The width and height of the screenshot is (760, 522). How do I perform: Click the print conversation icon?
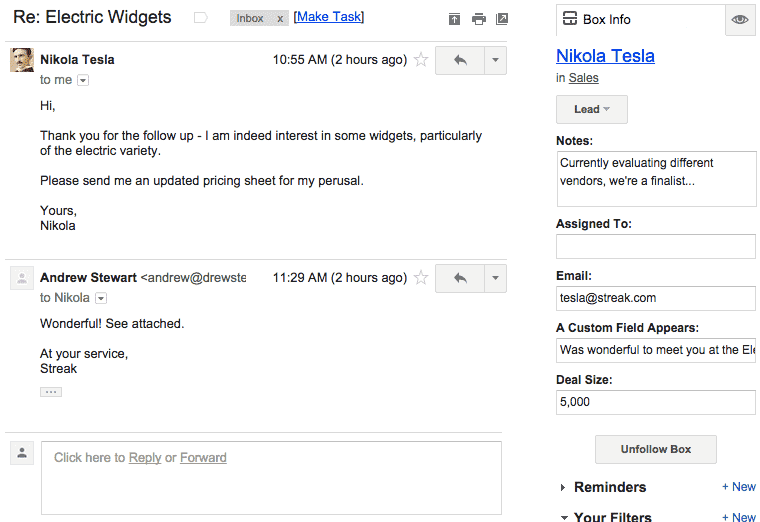[479, 19]
